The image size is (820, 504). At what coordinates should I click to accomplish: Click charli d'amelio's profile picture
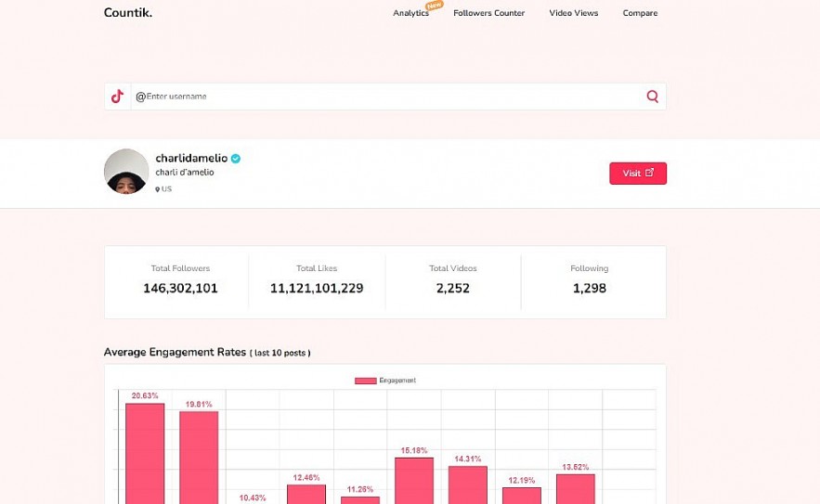tap(126, 172)
